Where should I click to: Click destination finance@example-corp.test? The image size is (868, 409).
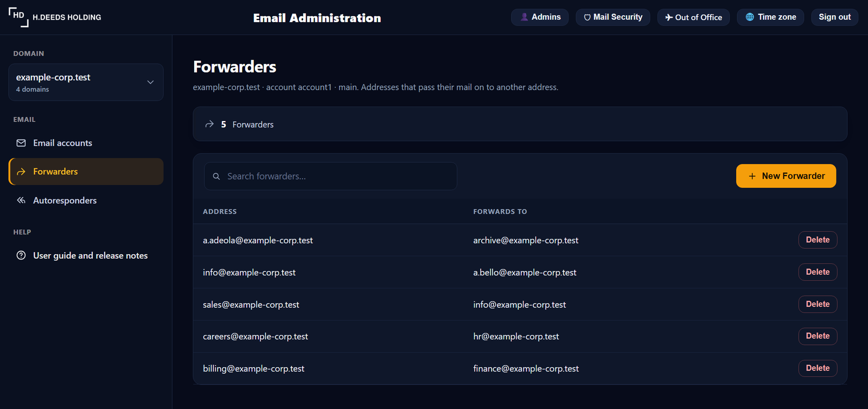point(526,368)
